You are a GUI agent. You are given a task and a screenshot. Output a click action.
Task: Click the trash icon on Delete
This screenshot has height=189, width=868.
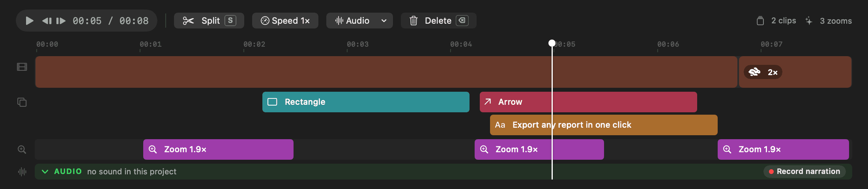coord(413,21)
